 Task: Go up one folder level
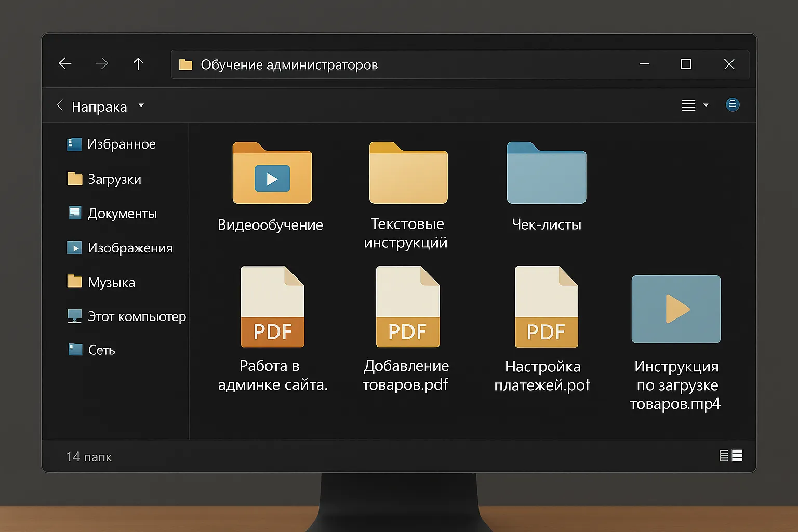point(138,64)
